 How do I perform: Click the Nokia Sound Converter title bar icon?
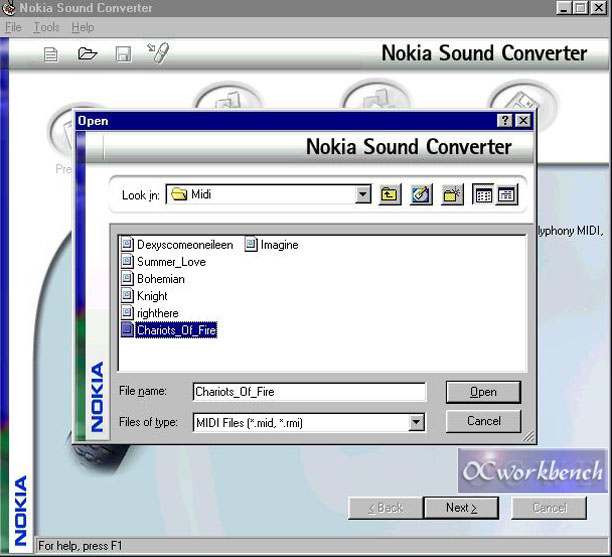[x=9, y=7]
